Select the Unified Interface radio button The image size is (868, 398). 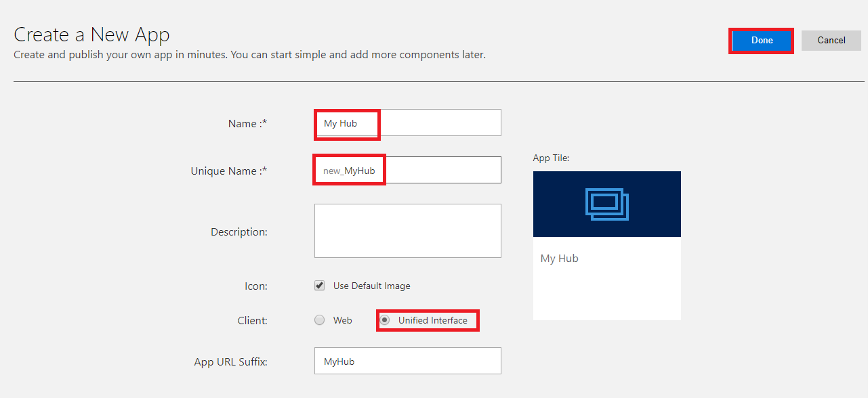tap(385, 320)
